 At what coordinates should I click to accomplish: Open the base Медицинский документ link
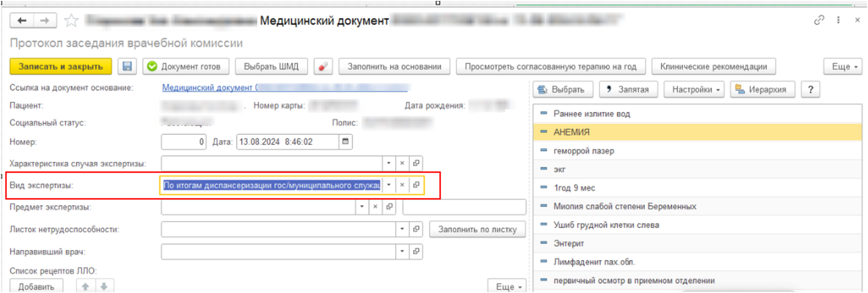(209, 88)
